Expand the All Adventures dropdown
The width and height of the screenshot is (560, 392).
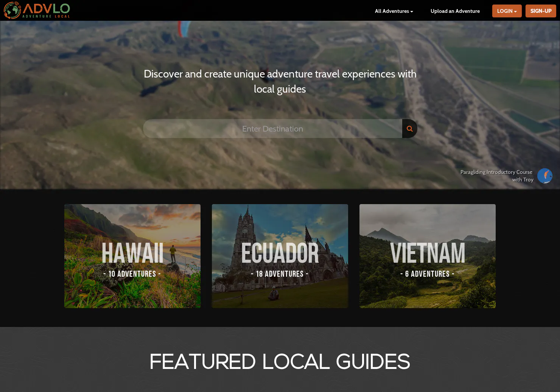point(394,11)
